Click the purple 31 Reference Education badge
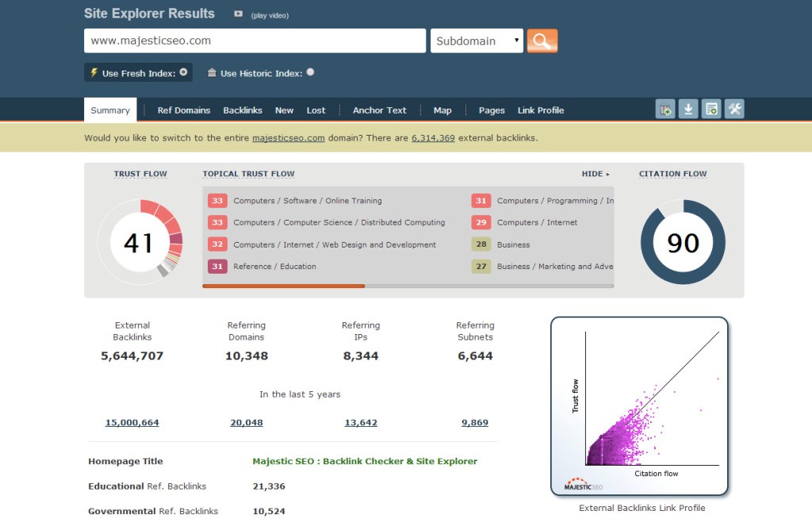Screen dimensions: 812x530 [217, 267]
